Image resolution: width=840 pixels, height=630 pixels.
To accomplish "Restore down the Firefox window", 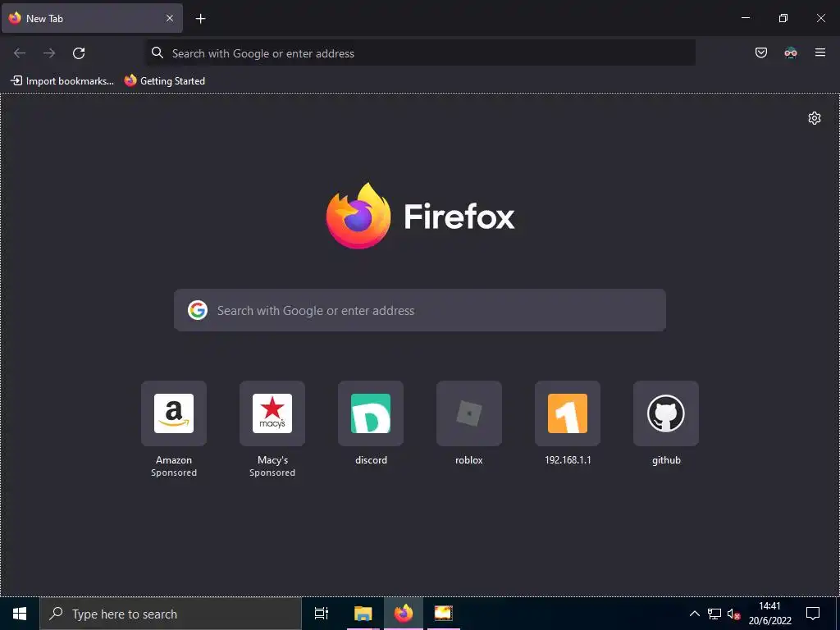I will tap(783, 18).
